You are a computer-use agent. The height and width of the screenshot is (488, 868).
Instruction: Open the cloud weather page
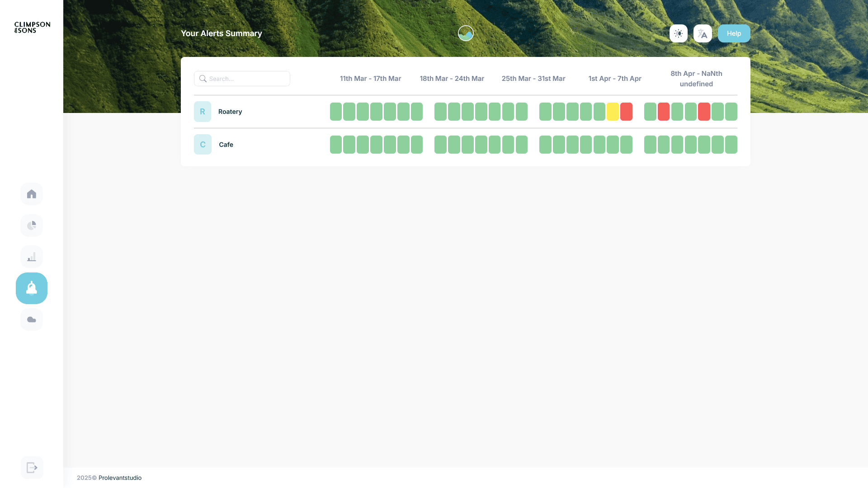[32, 319]
